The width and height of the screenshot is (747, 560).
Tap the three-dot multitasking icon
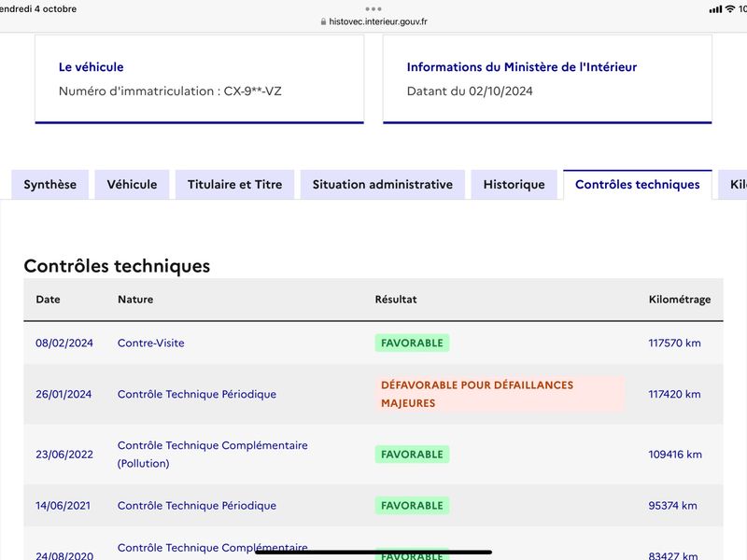[x=373, y=8]
